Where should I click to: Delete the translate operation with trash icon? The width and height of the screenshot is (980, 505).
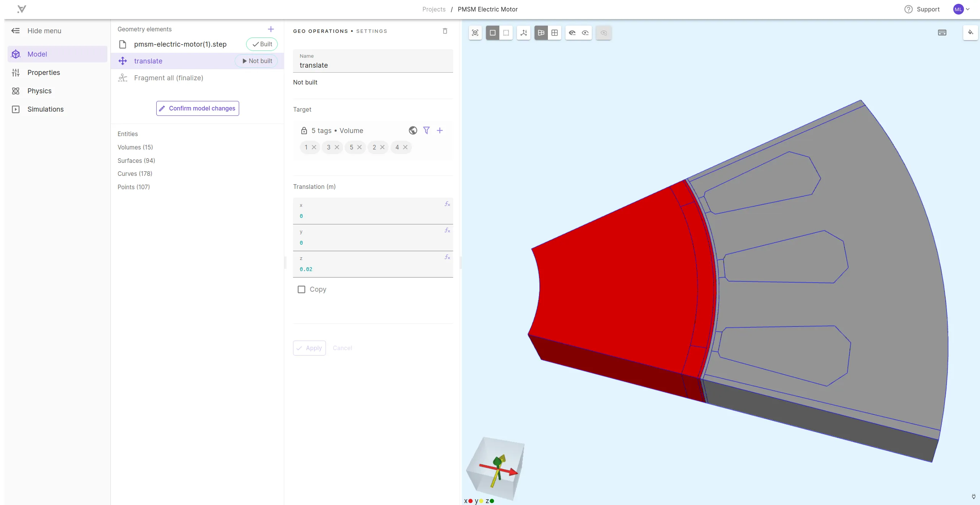445,31
